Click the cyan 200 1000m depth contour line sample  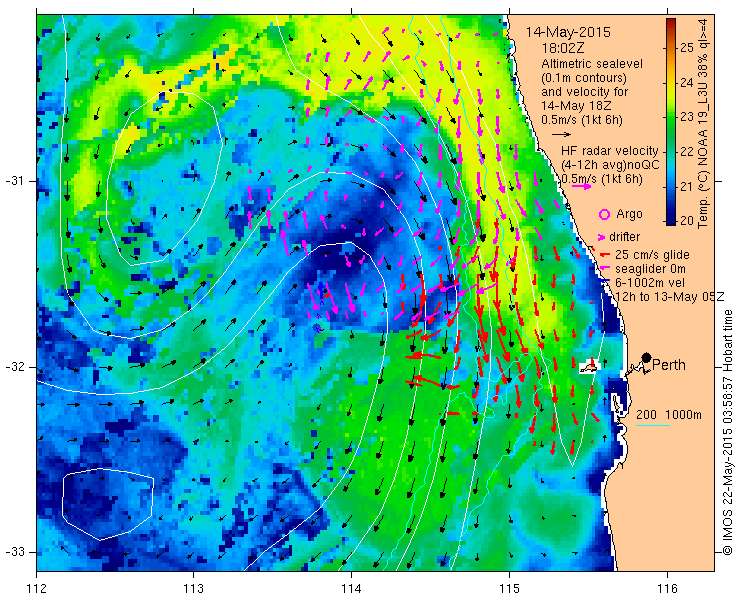point(653,426)
